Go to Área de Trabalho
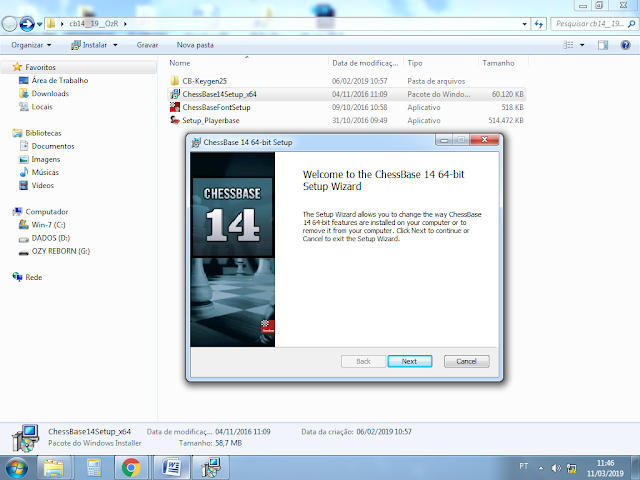Screen dimensions: 640x480 [60, 80]
